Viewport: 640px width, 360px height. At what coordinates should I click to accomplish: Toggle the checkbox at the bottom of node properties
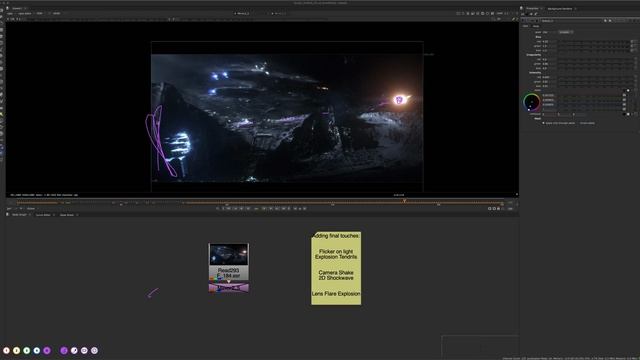[543, 123]
